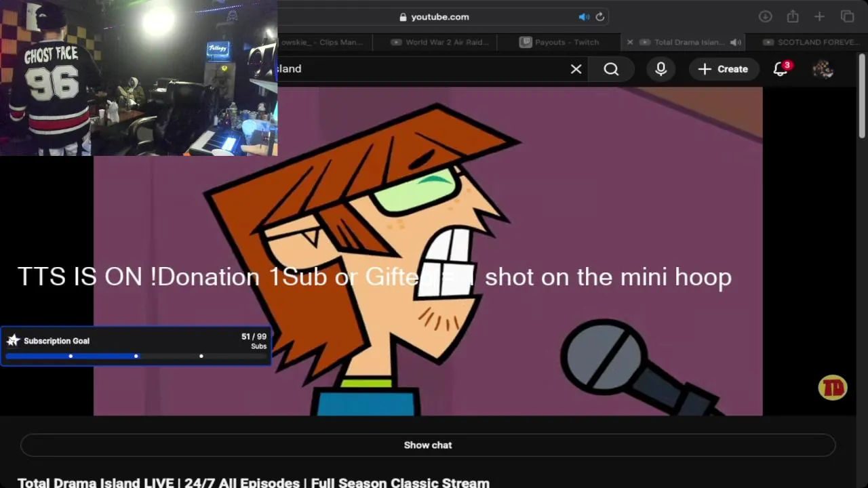868x488 pixels.
Task: Click the YouTube search magnifier button
Action: coord(611,69)
